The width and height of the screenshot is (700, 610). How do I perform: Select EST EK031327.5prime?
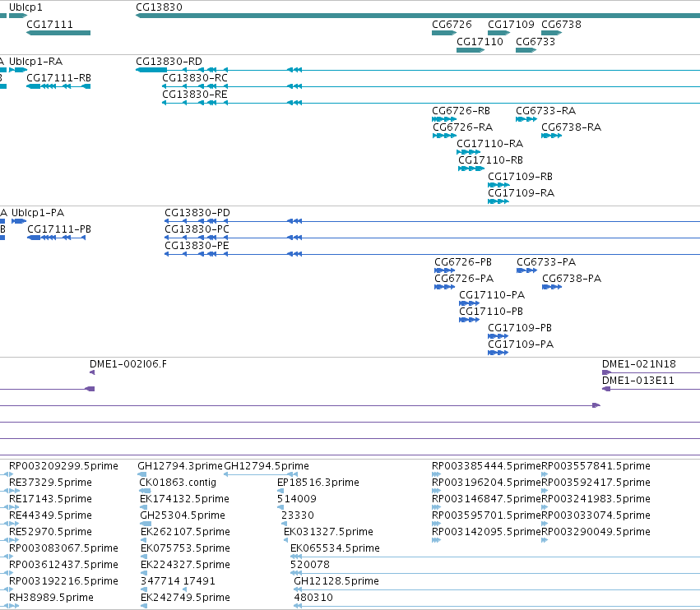[x=328, y=531]
